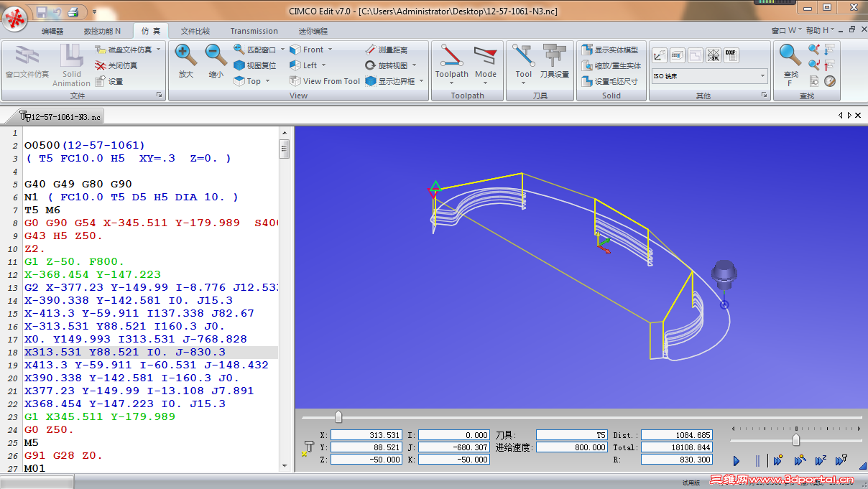Viewport: 868px width, 489px height.
Task: Click the Fit to Window (匹配窗口) icon
Action: coord(239,50)
